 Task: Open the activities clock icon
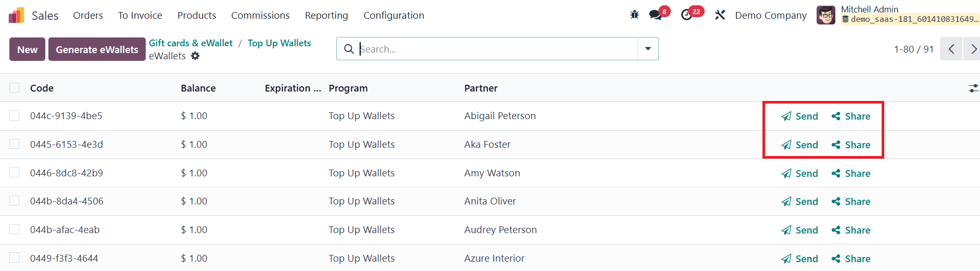click(x=687, y=15)
